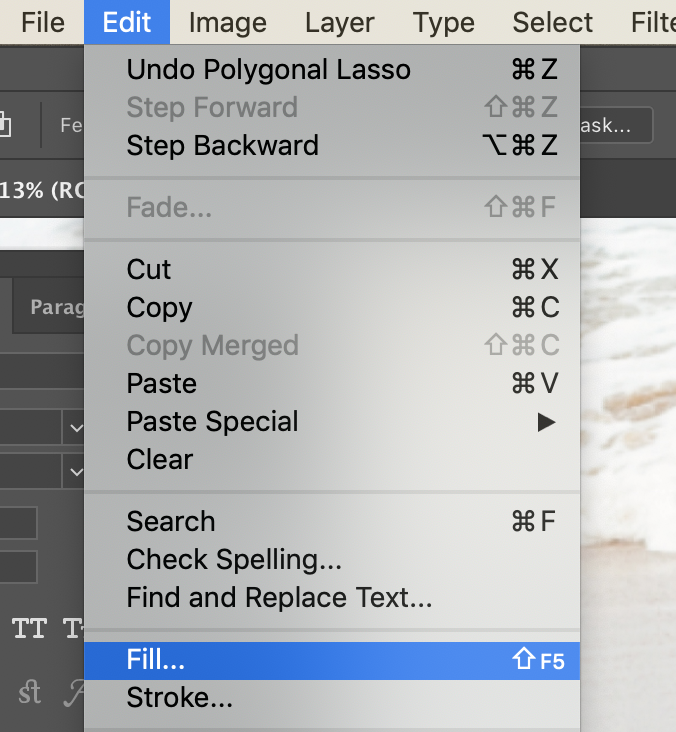Click Cut in the Edit menu

149,270
